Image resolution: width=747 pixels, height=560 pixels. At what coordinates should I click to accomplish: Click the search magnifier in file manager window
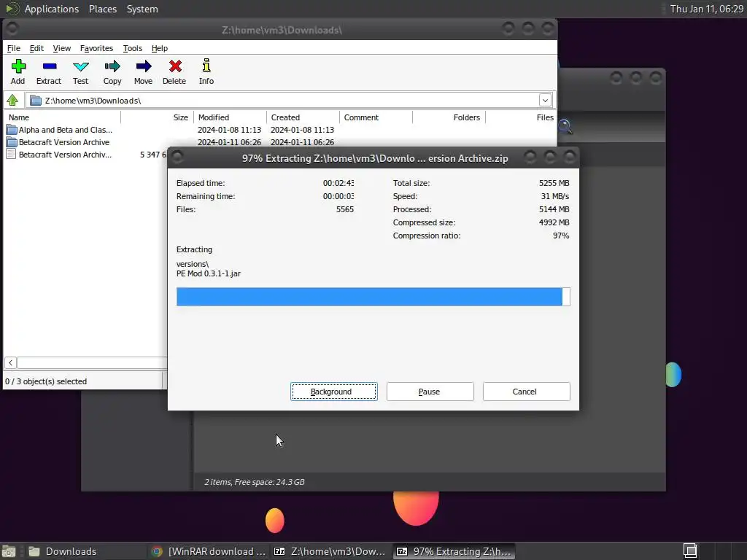(565, 127)
